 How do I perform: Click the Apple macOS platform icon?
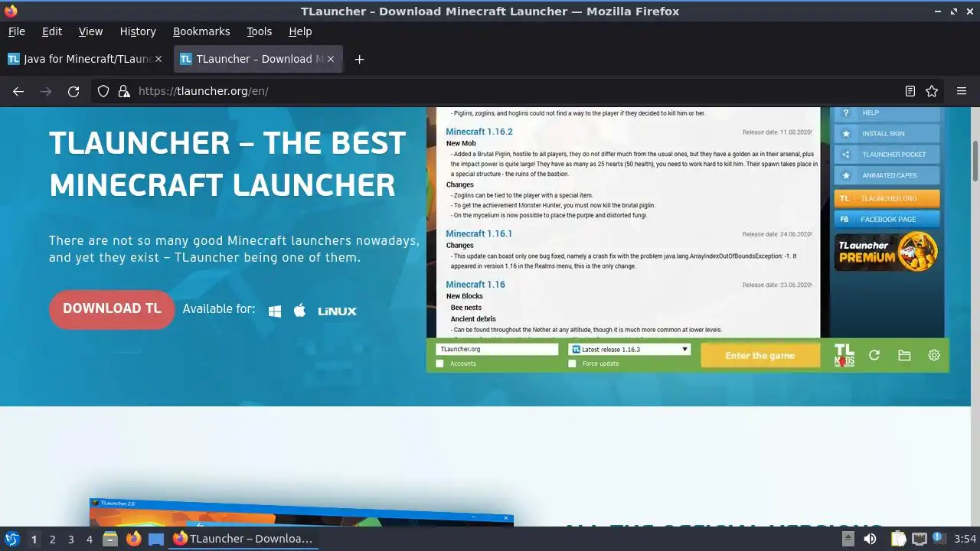pyautogui.click(x=300, y=310)
